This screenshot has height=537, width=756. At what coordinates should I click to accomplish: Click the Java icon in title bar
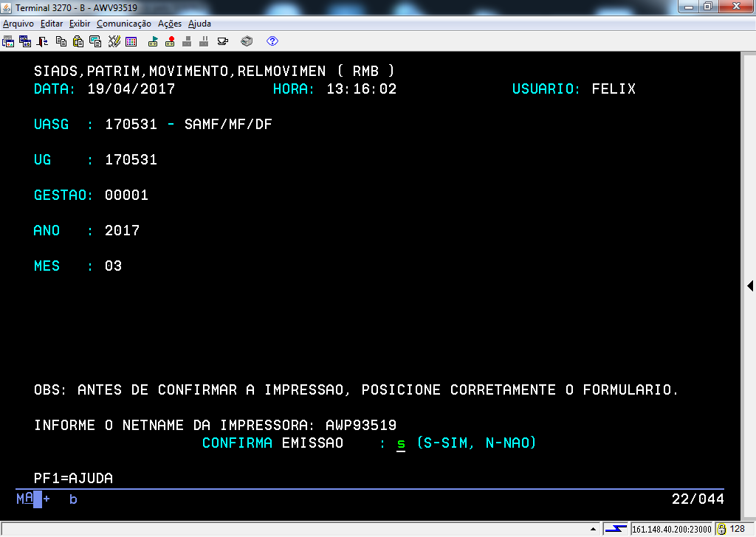click(6, 7)
